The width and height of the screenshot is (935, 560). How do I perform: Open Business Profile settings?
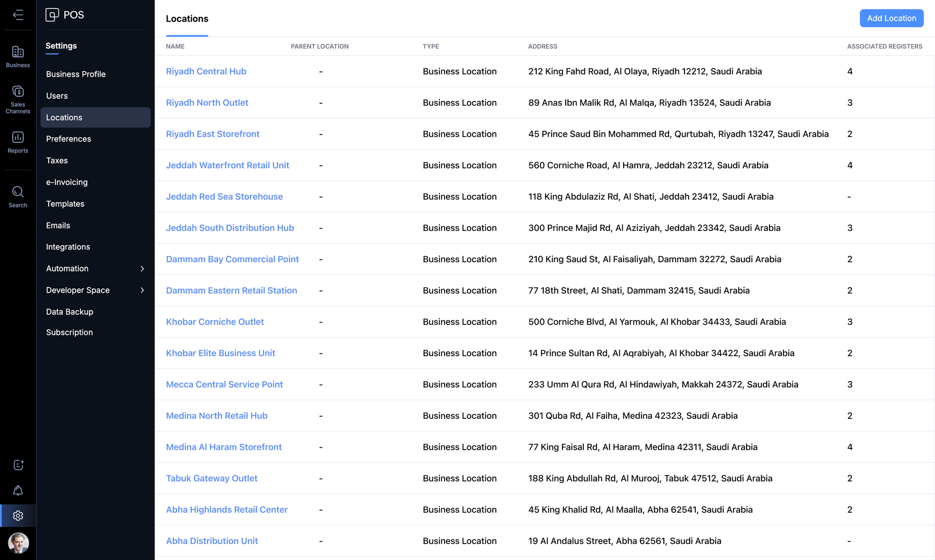point(76,74)
